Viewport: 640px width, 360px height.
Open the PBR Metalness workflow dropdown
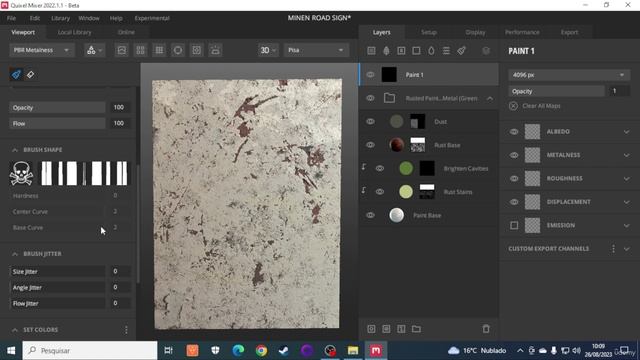(x=41, y=50)
